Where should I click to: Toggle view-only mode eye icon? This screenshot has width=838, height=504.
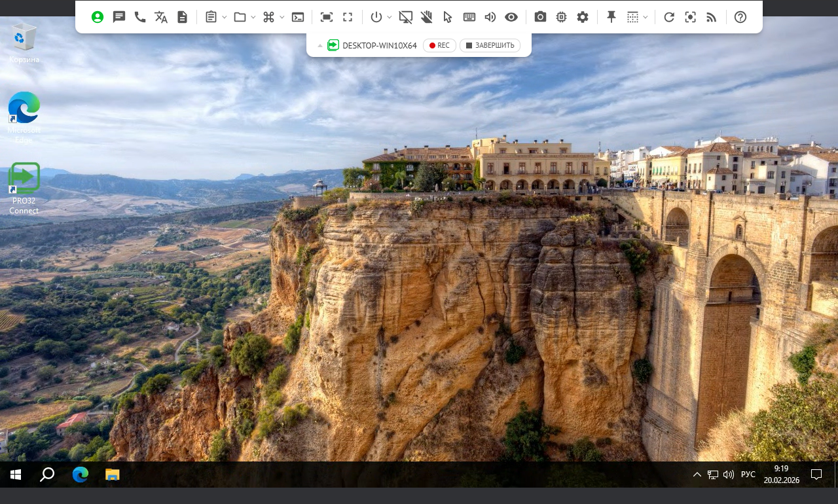pos(511,17)
